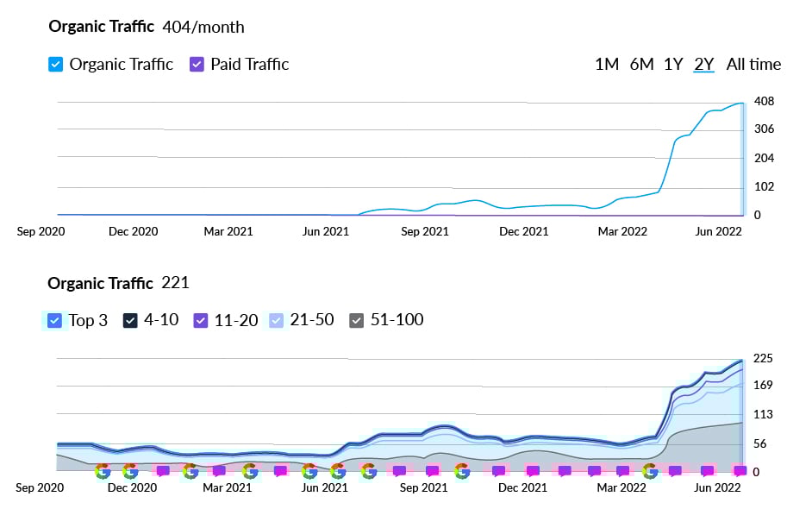This screenshot has width=812, height=528.
Task: Click Google marker between Sep 2021 and Dec 2021
Action: (462, 471)
